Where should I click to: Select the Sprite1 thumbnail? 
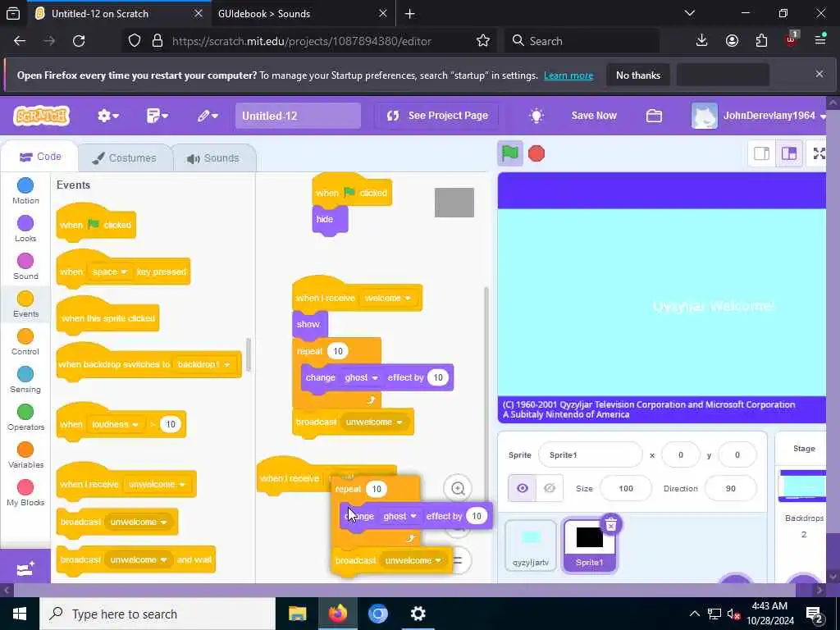point(589,545)
